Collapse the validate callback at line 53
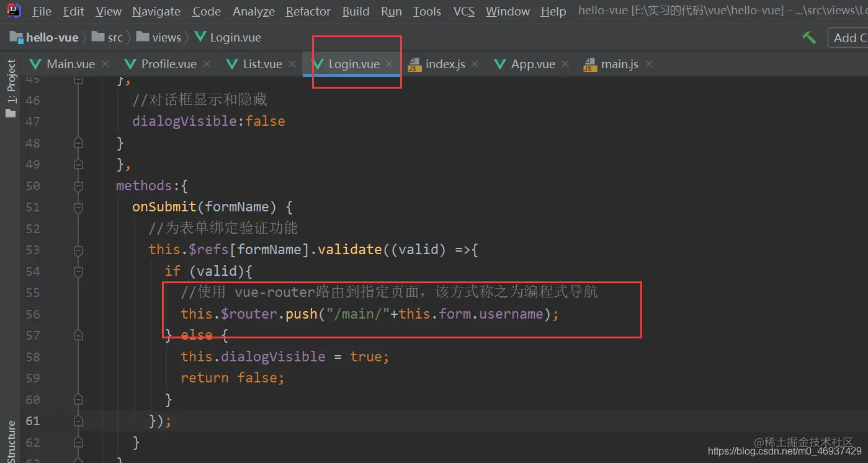 (x=78, y=250)
